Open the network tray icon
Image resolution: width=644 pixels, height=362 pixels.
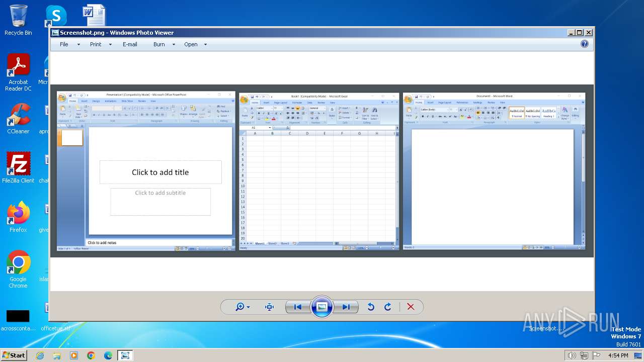pos(584,355)
